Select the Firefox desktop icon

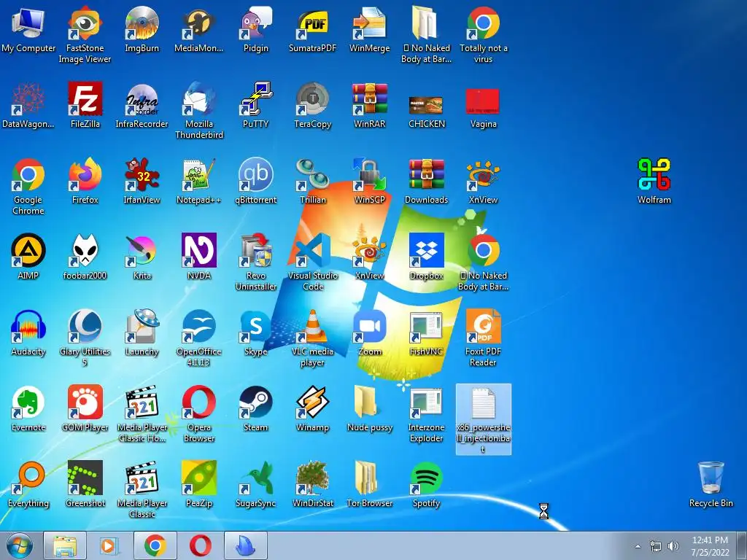tap(85, 181)
